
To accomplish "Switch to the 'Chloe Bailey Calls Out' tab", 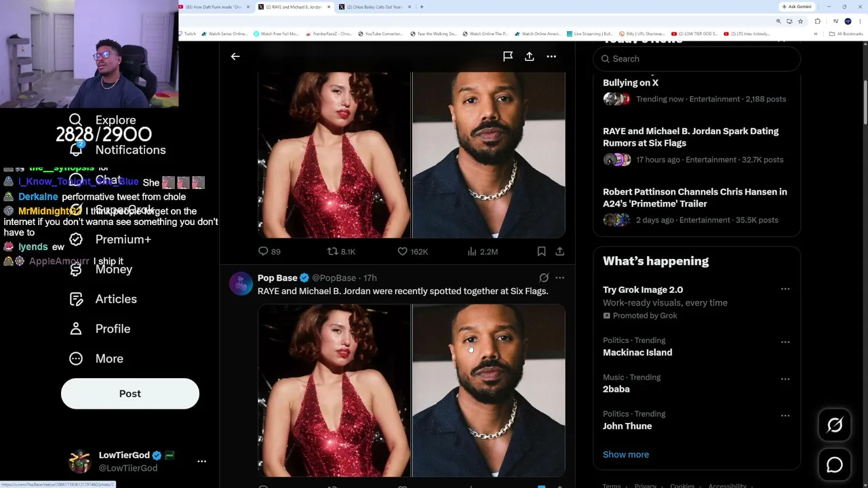I will [x=374, y=7].
